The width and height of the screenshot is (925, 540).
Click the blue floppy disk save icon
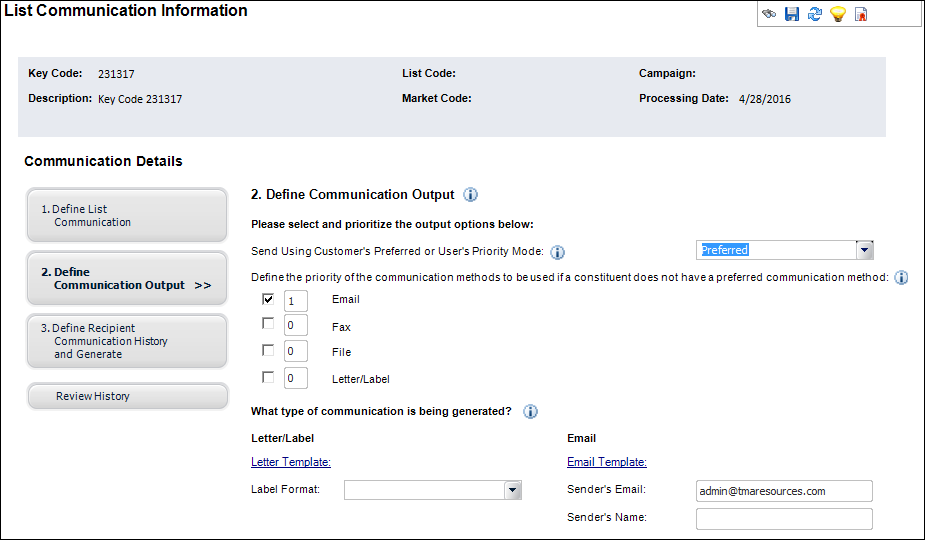pos(792,14)
